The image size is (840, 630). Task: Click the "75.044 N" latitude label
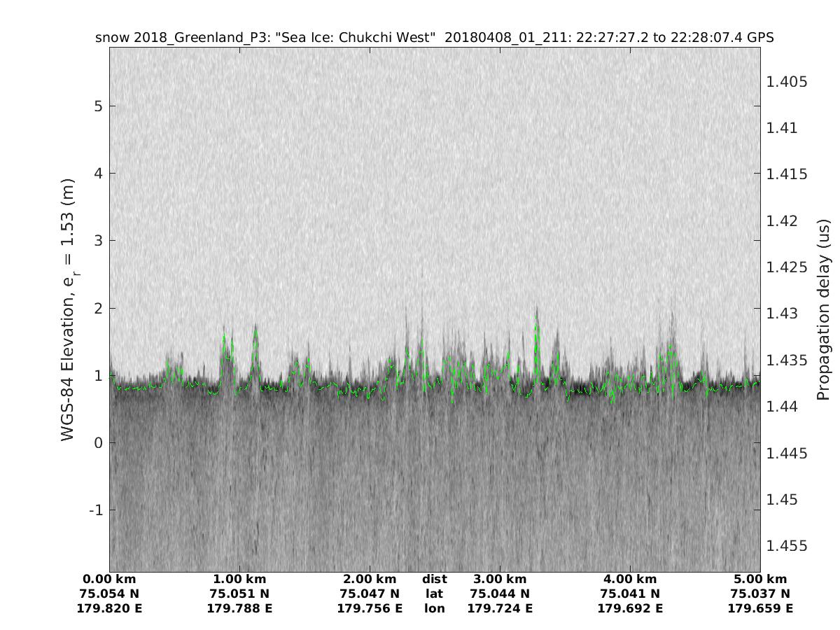(500, 594)
